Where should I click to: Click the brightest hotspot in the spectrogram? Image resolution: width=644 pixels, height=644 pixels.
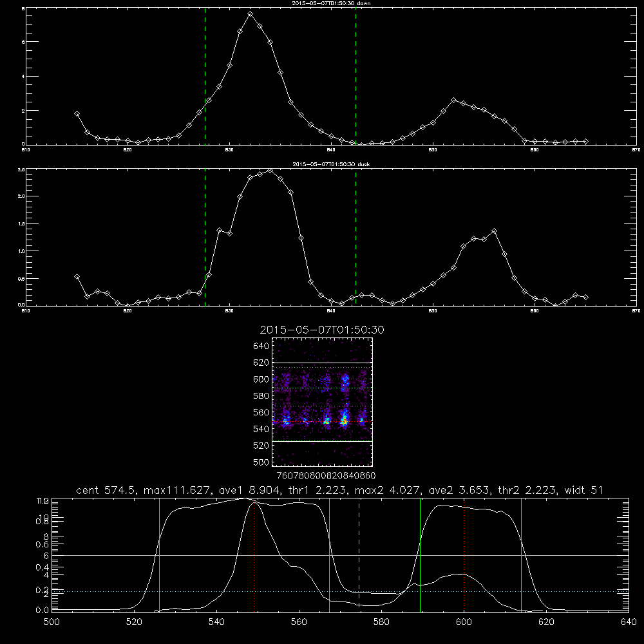pos(345,421)
